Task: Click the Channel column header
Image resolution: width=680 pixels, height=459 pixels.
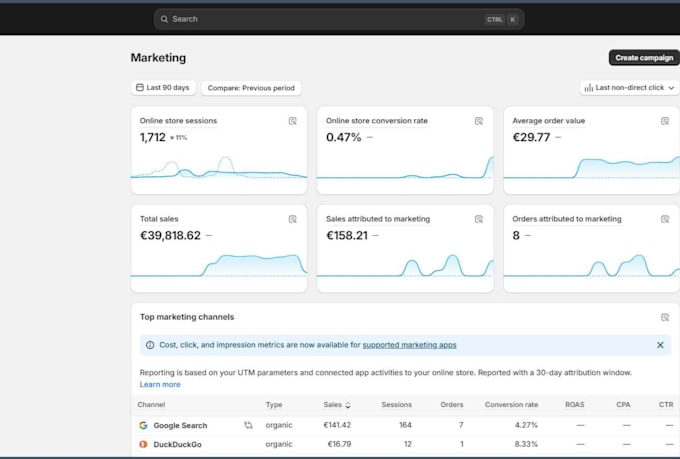Action: pyautogui.click(x=151, y=404)
